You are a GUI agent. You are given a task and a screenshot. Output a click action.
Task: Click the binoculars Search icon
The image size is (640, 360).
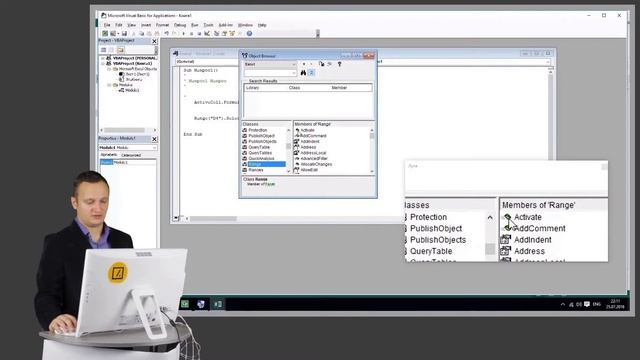(x=303, y=73)
